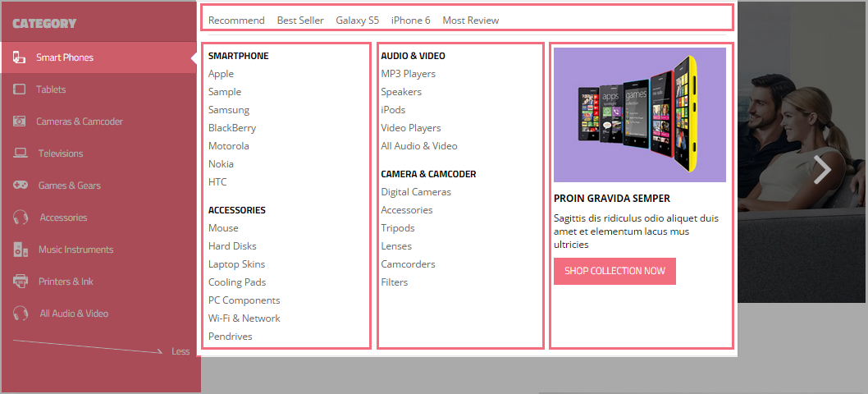Click the SMARTPHONE column heading
Image resolution: width=868 pixels, height=394 pixels.
coord(239,56)
